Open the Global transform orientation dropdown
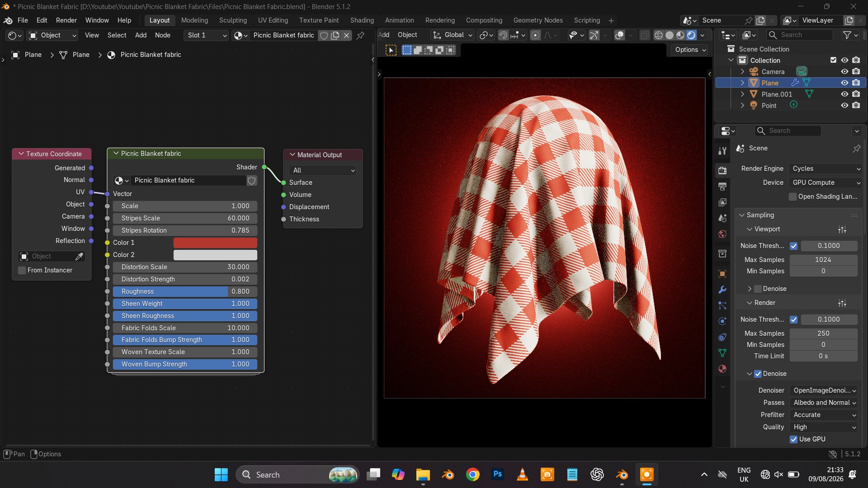868x488 pixels. pos(452,35)
